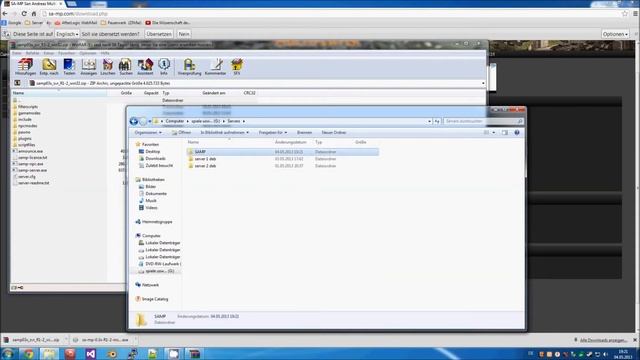
Task: Click the Chrome bookmark star icon
Action: [x=624, y=13]
